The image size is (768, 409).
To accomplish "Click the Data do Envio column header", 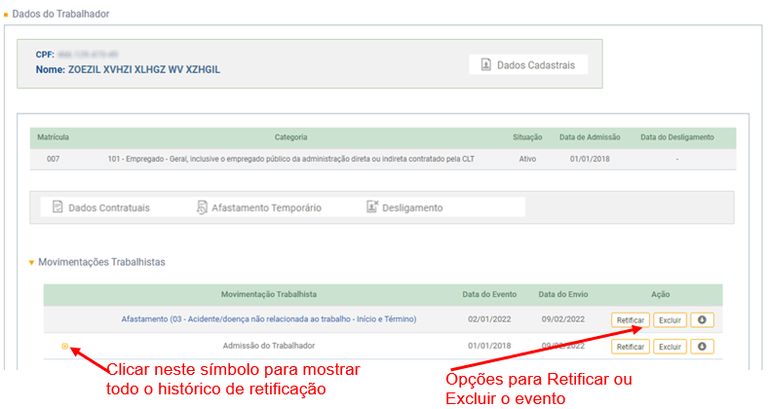I will point(563,294).
